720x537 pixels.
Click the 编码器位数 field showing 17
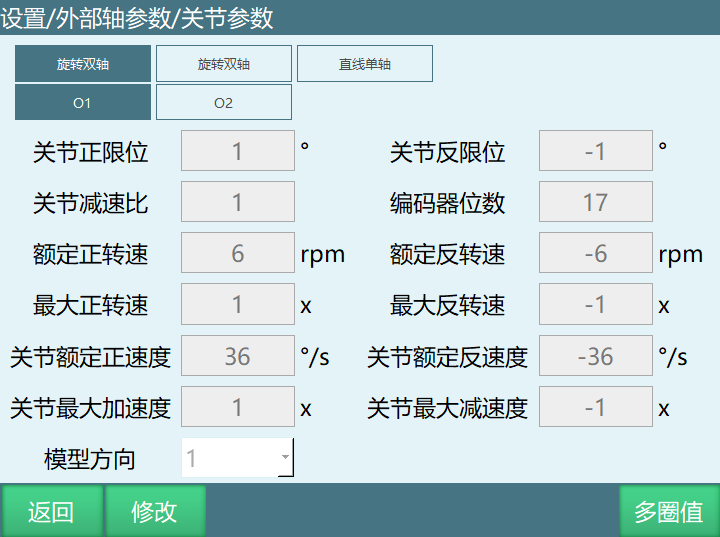coord(595,202)
